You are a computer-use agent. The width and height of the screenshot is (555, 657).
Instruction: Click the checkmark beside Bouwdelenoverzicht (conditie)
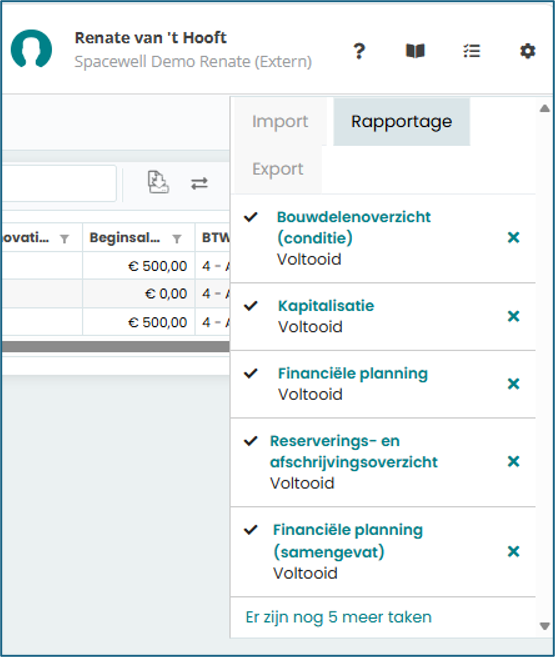point(251,217)
